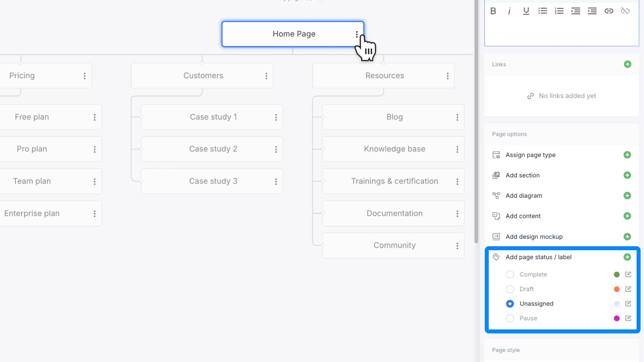644x362 pixels.
Task: Select the Home Page node
Action: [293, 34]
